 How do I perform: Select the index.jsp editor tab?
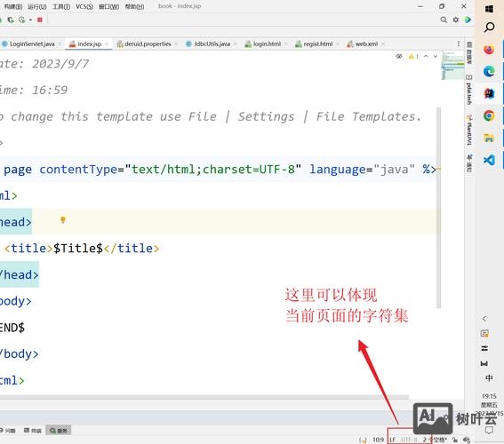(90, 44)
